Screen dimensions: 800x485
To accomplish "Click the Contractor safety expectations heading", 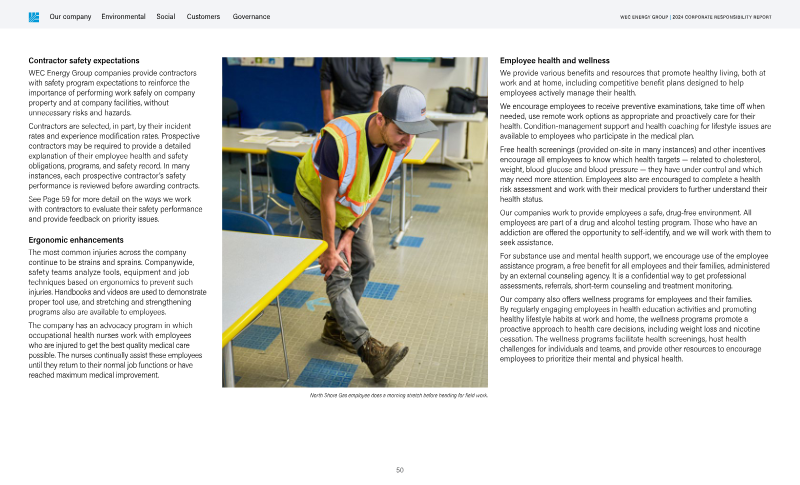I will coord(83,61).
